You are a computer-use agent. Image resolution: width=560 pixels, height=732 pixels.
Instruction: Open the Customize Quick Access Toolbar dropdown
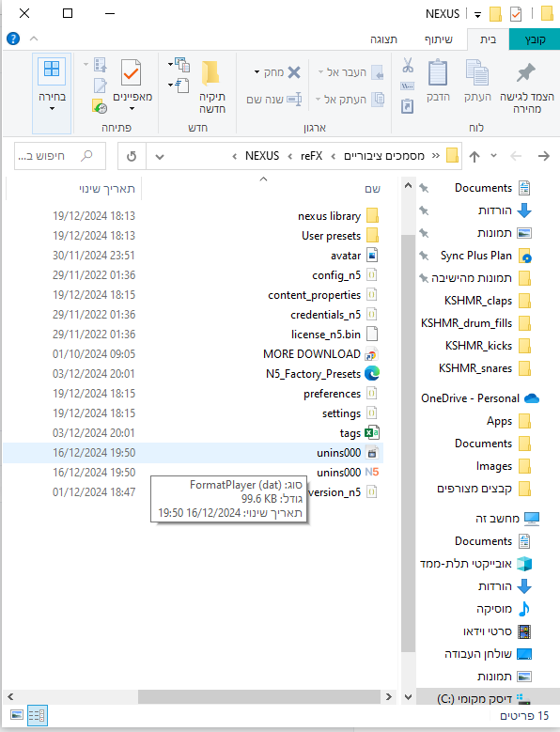pos(477,15)
